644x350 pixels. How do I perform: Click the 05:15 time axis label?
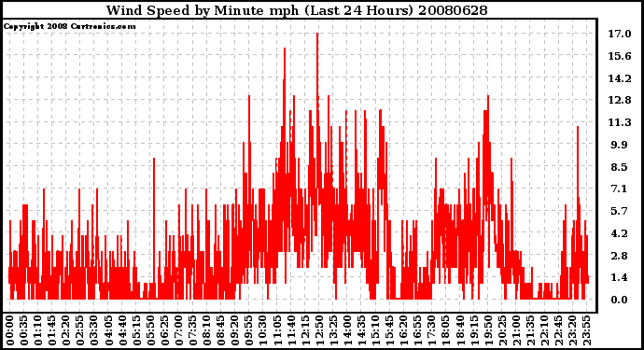(136, 331)
